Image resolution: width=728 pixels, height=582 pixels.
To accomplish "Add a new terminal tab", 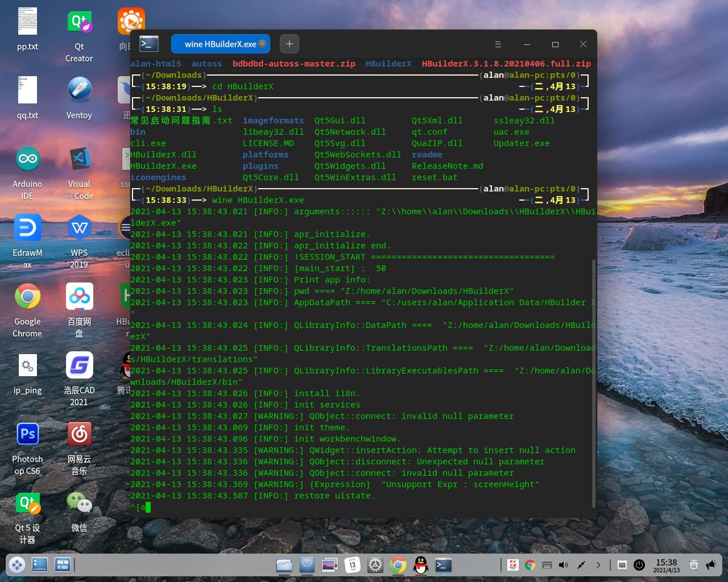I will 289,44.
